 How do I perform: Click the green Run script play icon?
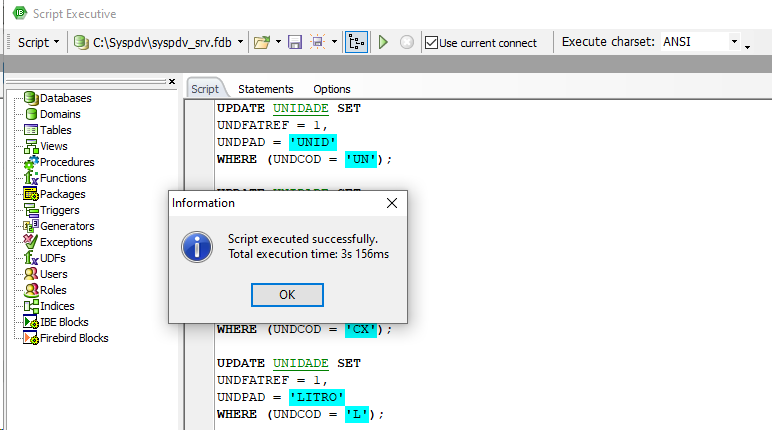tap(383, 42)
